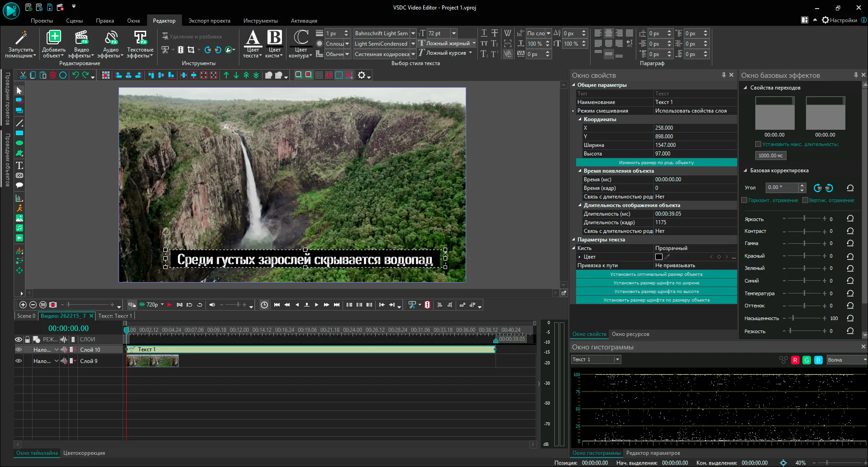868x467 pixels.
Task: Open font size 72 pt dropdown
Action: 453,33
